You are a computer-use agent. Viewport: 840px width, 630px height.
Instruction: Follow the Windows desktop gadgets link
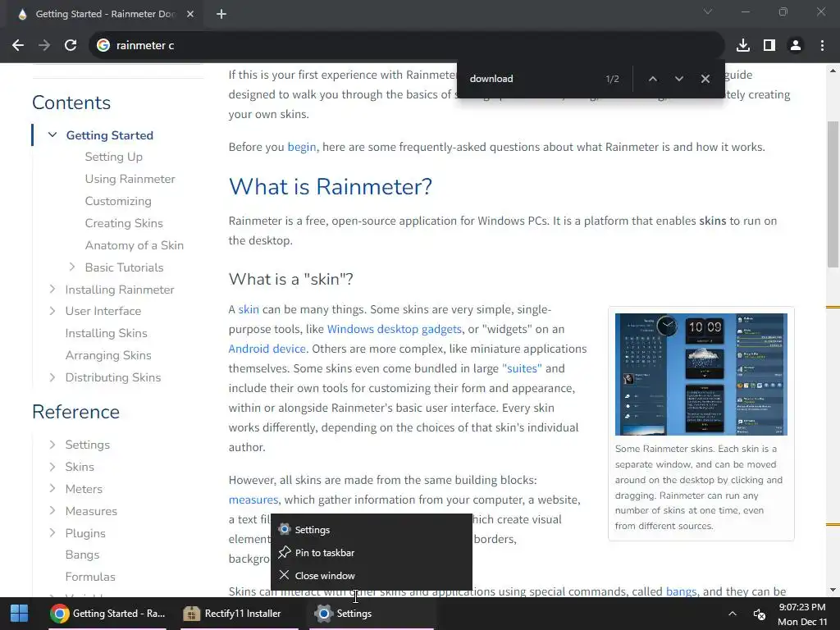[x=395, y=329]
